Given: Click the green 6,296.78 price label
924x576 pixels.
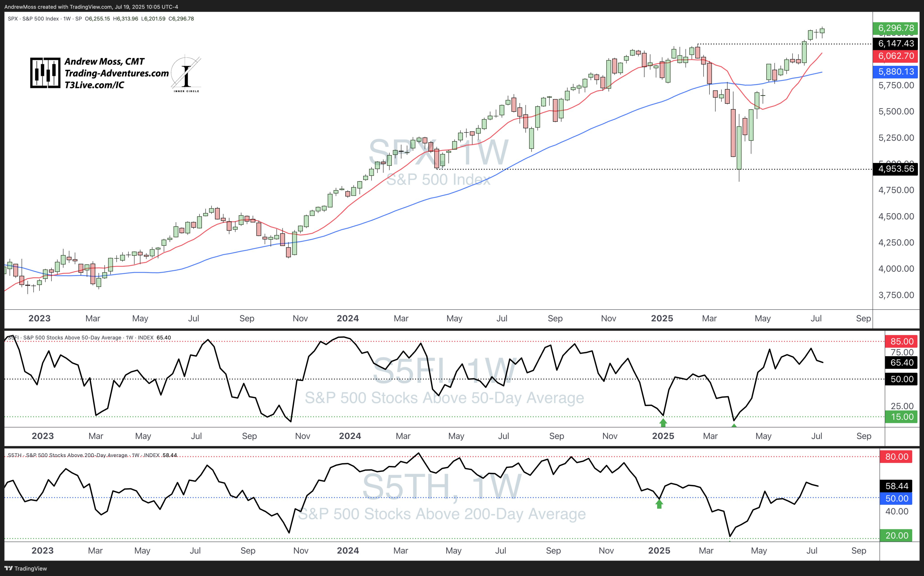Looking at the screenshot, I should click(895, 28).
